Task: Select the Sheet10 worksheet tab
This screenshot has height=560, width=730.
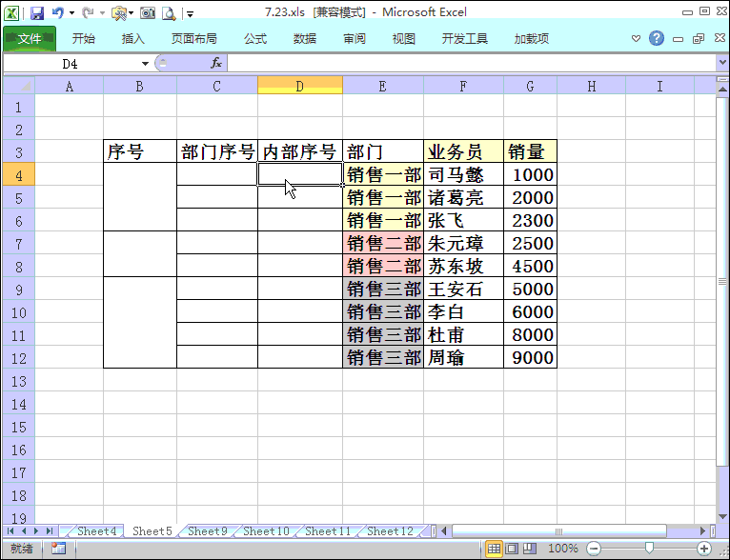Action: [266, 531]
